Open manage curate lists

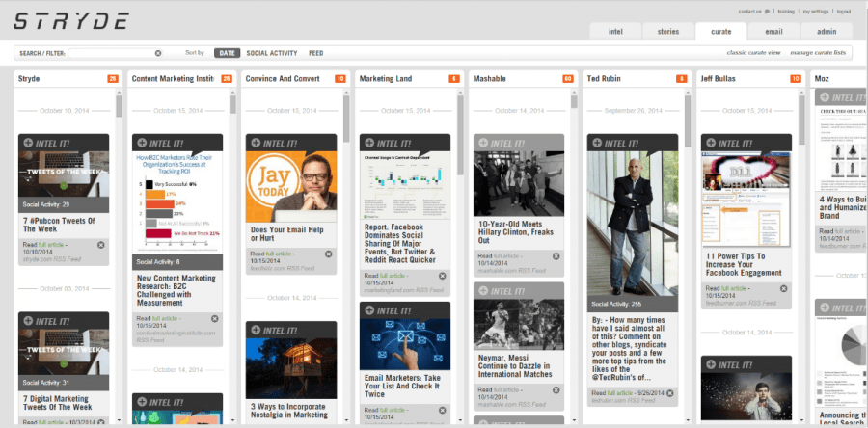tap(818, 53)
